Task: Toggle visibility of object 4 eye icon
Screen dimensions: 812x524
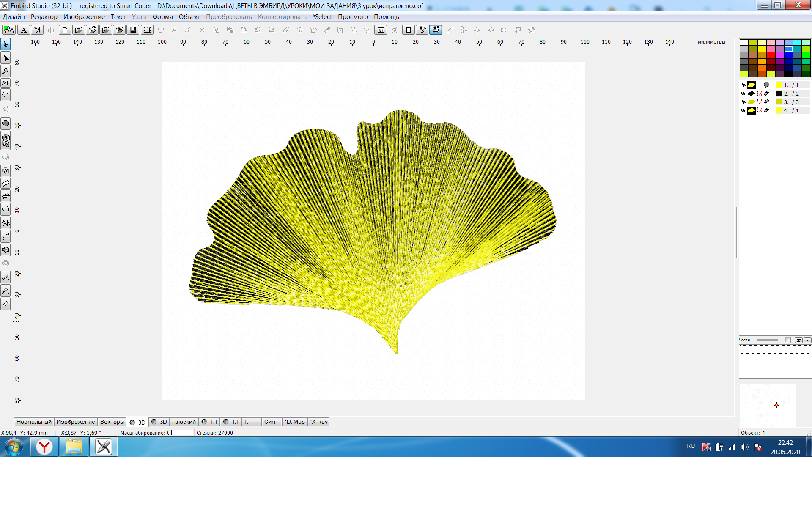Action: pos(743,110)
